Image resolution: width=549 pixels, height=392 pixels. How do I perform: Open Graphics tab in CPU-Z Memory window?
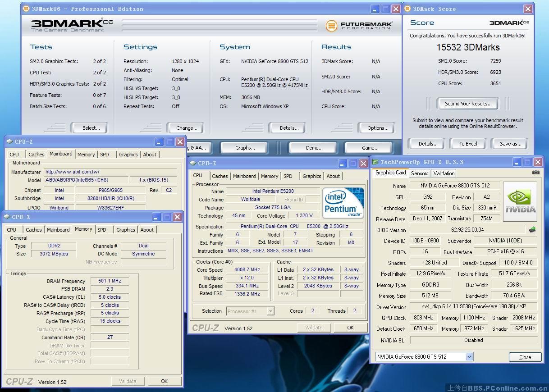[126, 230]
